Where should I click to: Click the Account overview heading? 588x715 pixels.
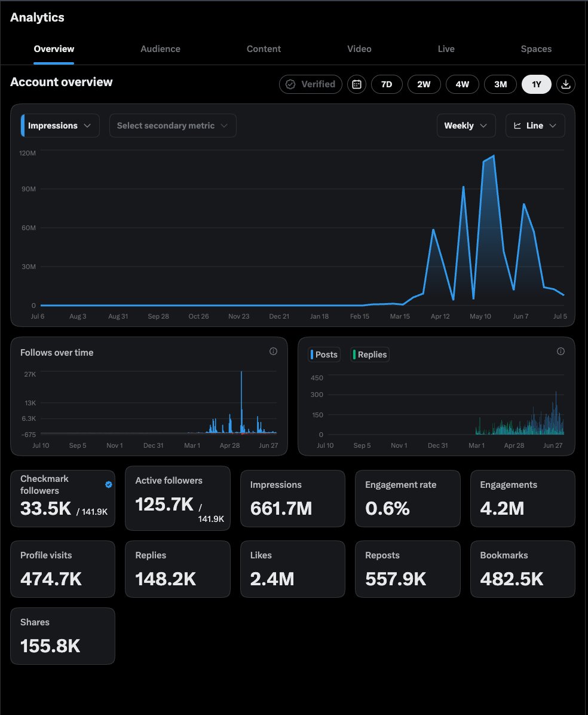coord(61,82)
